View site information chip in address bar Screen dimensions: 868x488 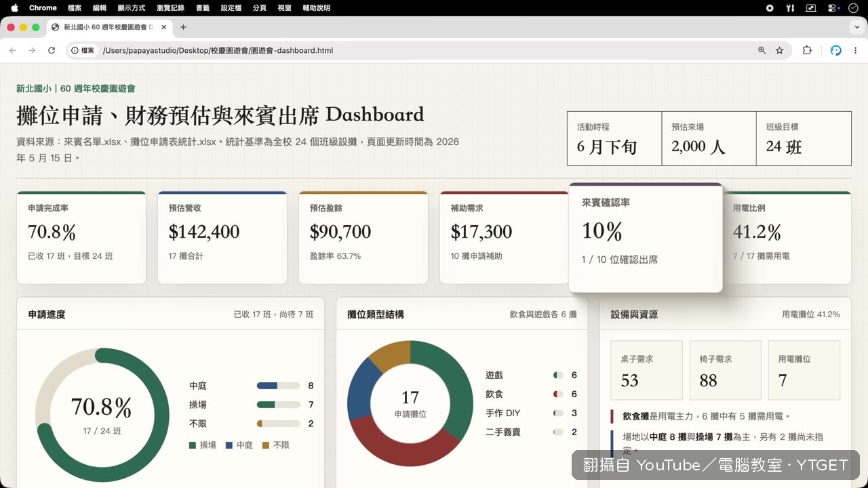83,50
